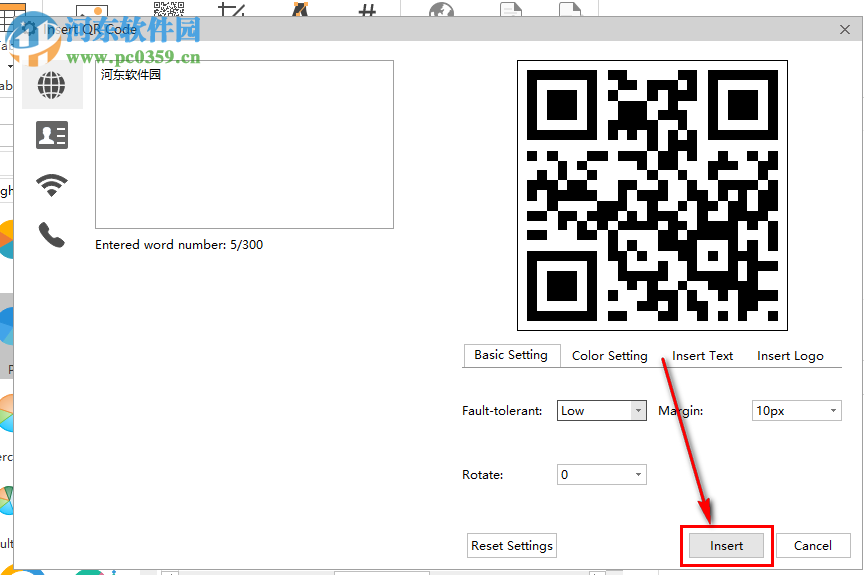The height and width of the screenshot is (575, 864).
Task: Open the Rotate dropdown
Action: tap(602, 474)
